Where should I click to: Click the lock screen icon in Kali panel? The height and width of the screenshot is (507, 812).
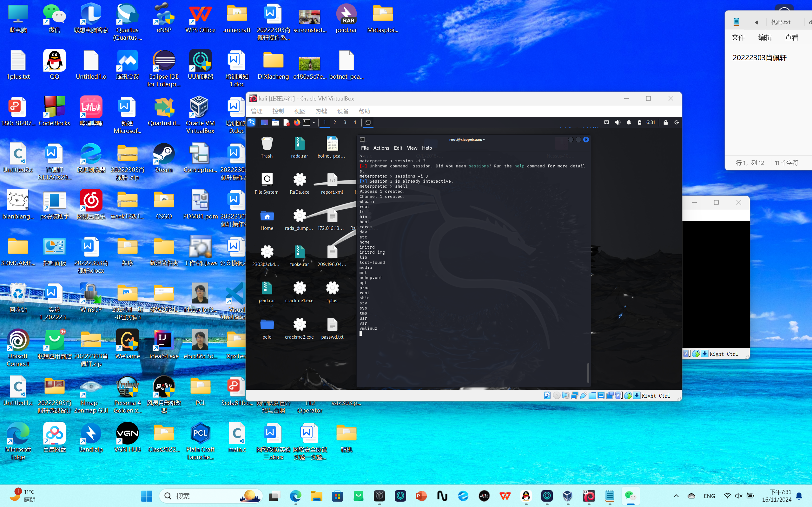coord(666,122)
